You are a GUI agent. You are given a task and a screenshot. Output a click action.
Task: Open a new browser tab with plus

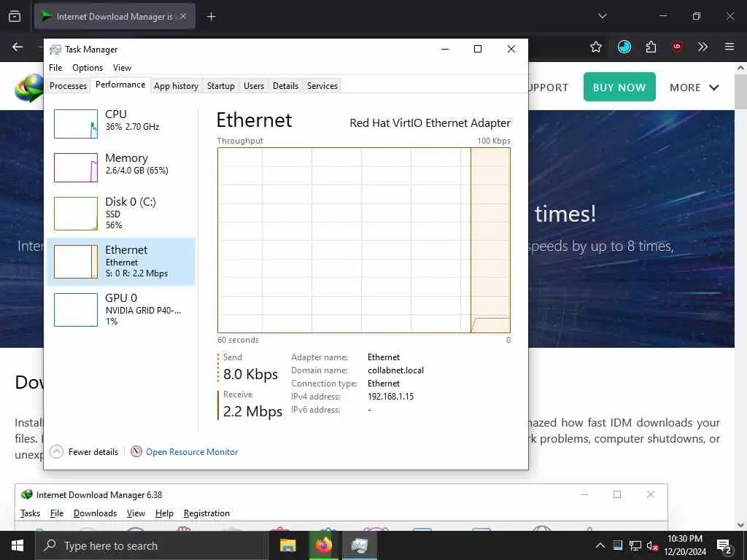point(211,17)
